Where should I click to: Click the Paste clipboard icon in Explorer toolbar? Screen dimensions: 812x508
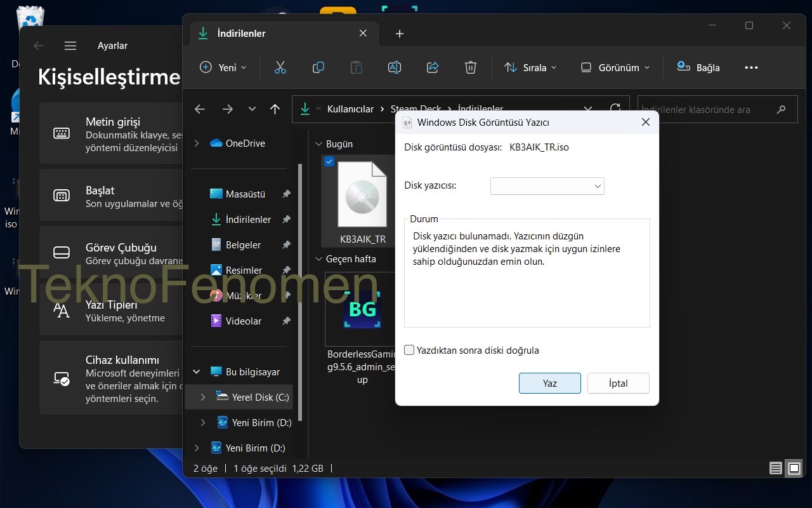click(x=357, y=67)
